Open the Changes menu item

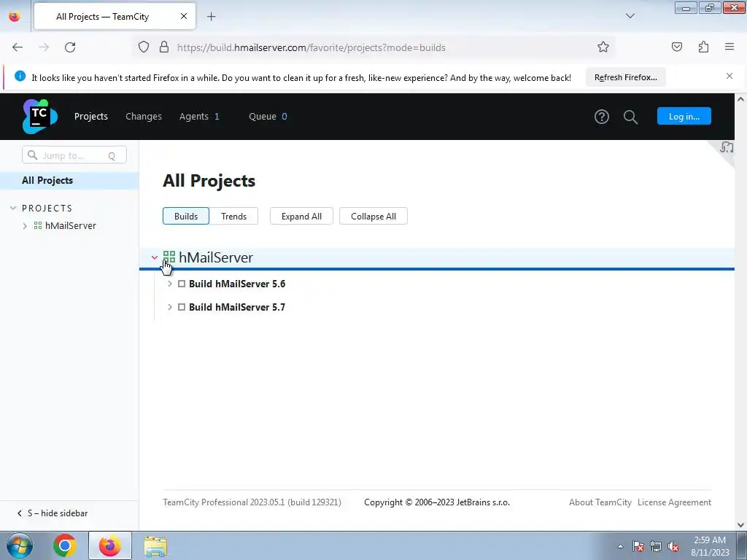[144, 116]
